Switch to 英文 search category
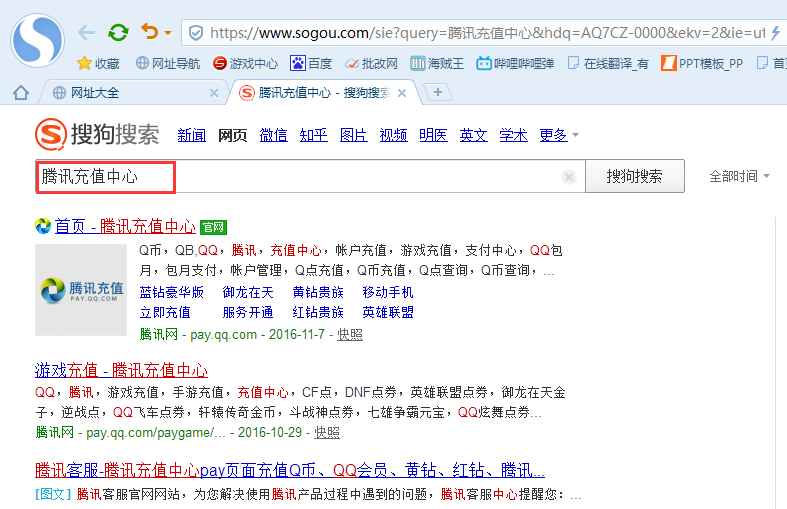 [473, 135]
